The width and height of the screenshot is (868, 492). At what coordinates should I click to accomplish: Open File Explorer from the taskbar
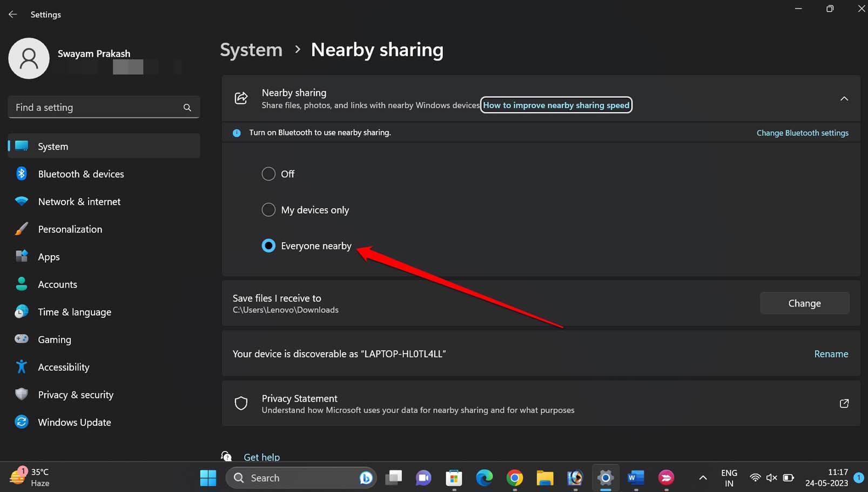coord(545,477)
